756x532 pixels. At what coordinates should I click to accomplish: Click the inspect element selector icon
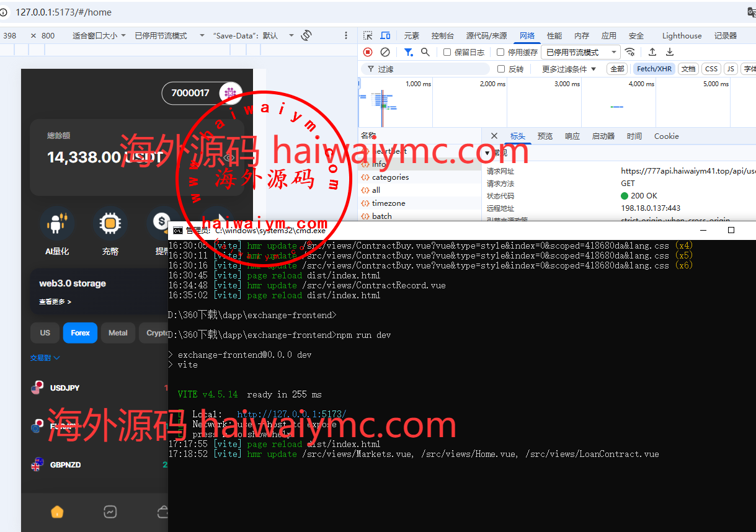[x=368, y=35]
